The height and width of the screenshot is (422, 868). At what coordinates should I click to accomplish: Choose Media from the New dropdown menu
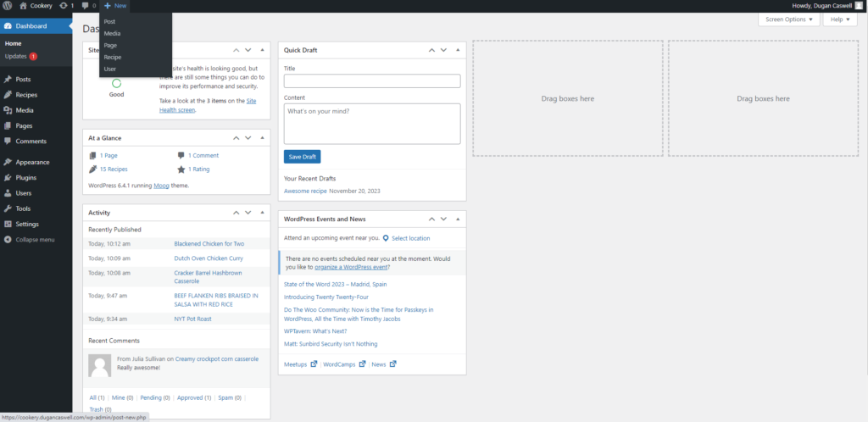tap(112, 34)
